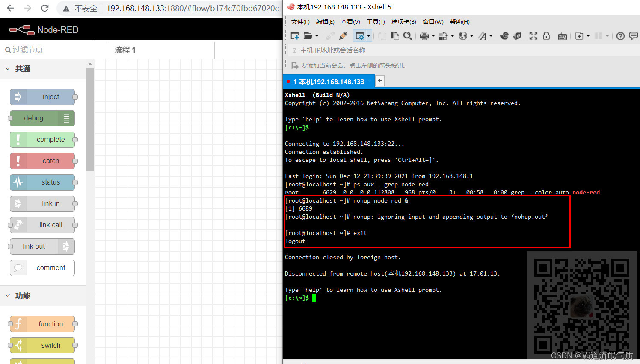Click the Paste icon in Xshell toolbar
The height and width of the screenshot is (364, 640).
coord(394,36)
